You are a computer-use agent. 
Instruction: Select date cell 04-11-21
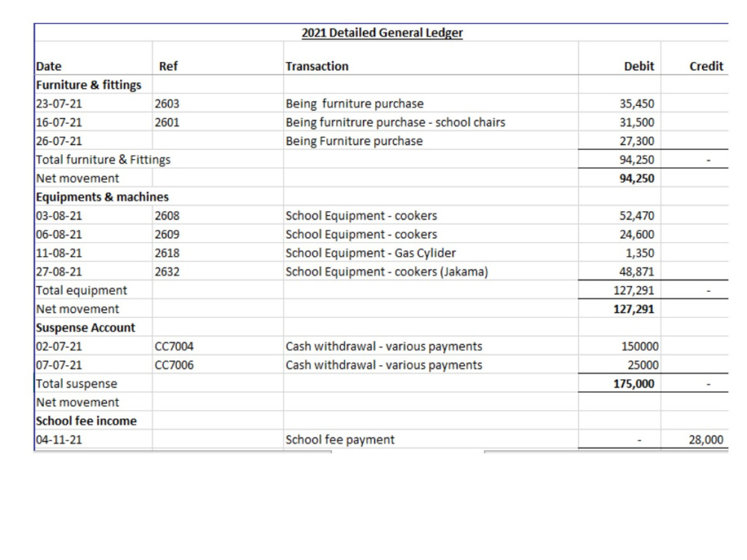[59, 440]
